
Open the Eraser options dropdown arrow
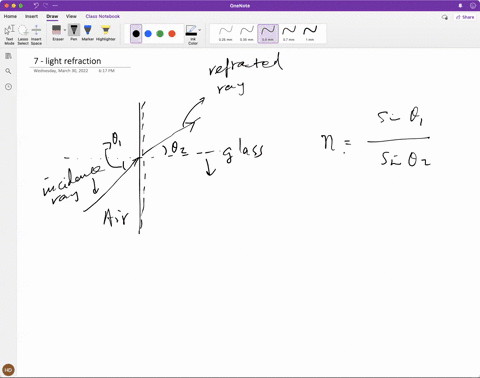pyautogui.click(x=65, y=30)
